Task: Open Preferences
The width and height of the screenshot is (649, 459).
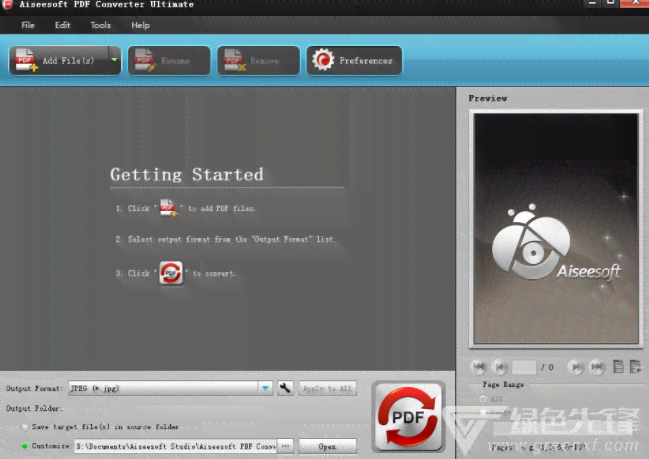Action: click(x=354, y=60)
